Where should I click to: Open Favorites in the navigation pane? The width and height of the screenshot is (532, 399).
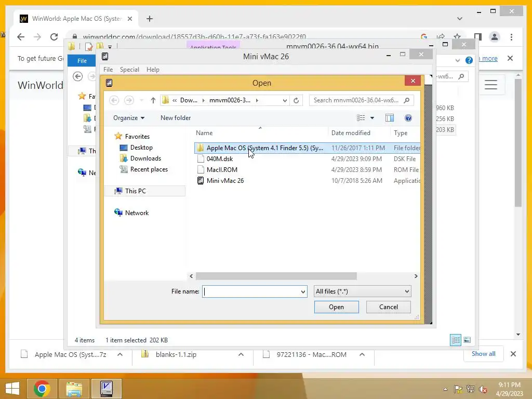coord(137,137)
